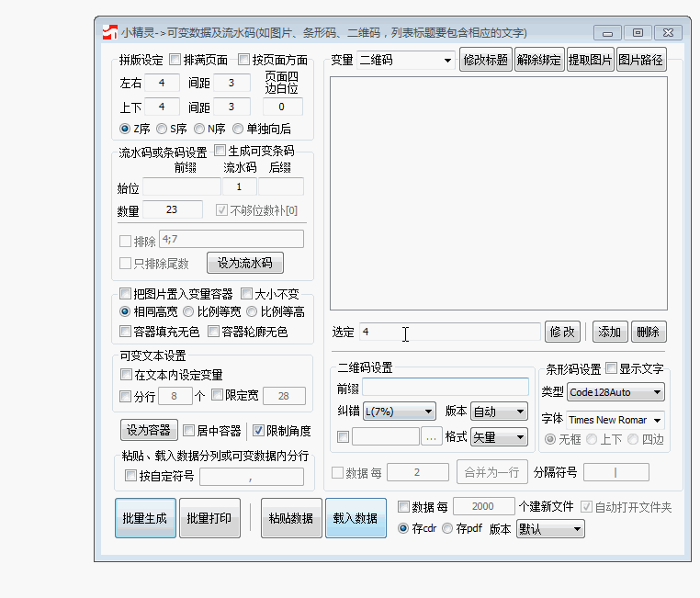The height and width of the screenshot is (598, 700).
Task: Click the 设为流水码 button
Action: [x=245, y=263]
